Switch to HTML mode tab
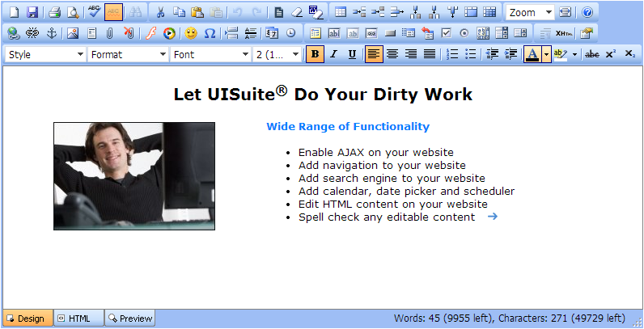The width and height of the screenshot is (644, 329). [78, 318]
